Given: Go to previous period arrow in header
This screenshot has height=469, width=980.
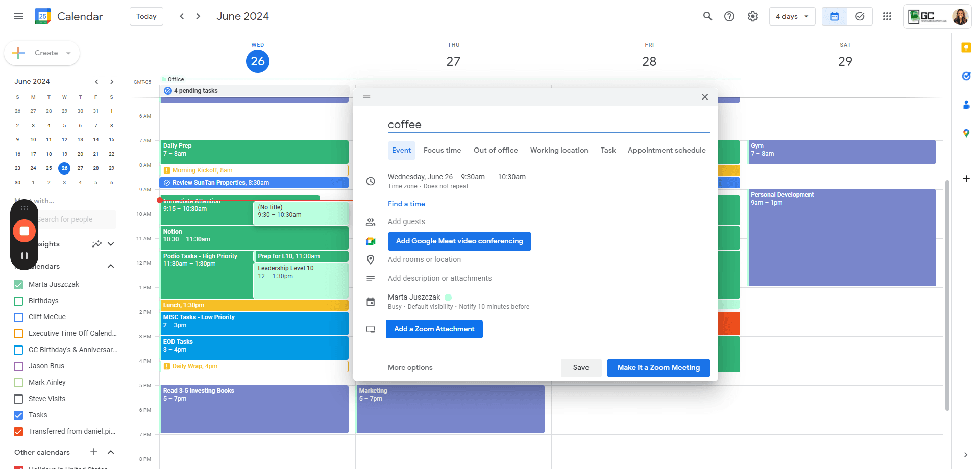Looking at the screenshot, I should [x=182, y=16].
